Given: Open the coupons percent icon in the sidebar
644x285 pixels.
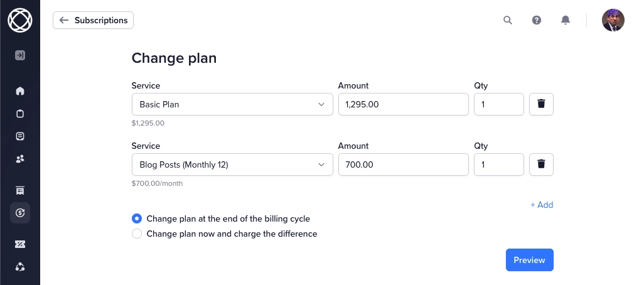Looking at the screenshot, I should [x=19, y=244].
